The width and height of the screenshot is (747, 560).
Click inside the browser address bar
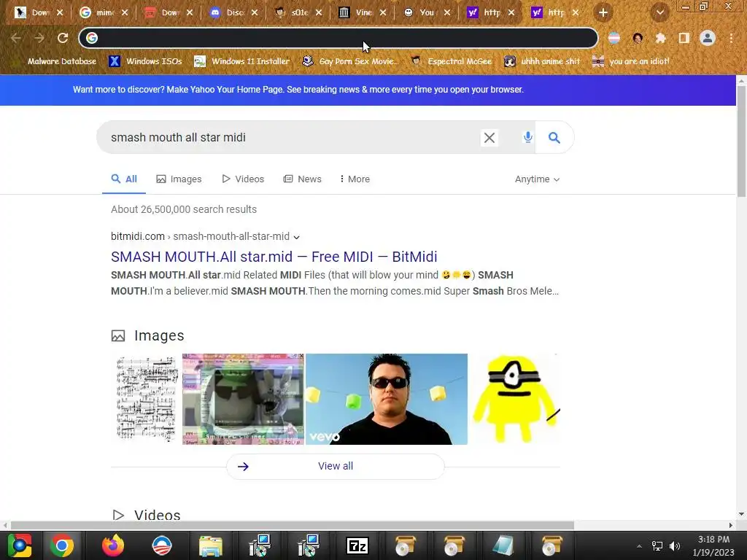click(x=338, y=38)
